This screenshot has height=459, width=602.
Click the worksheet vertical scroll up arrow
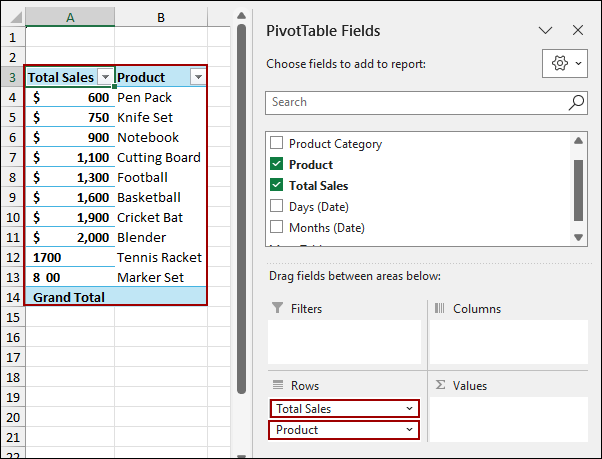click(x=241, y=16)
